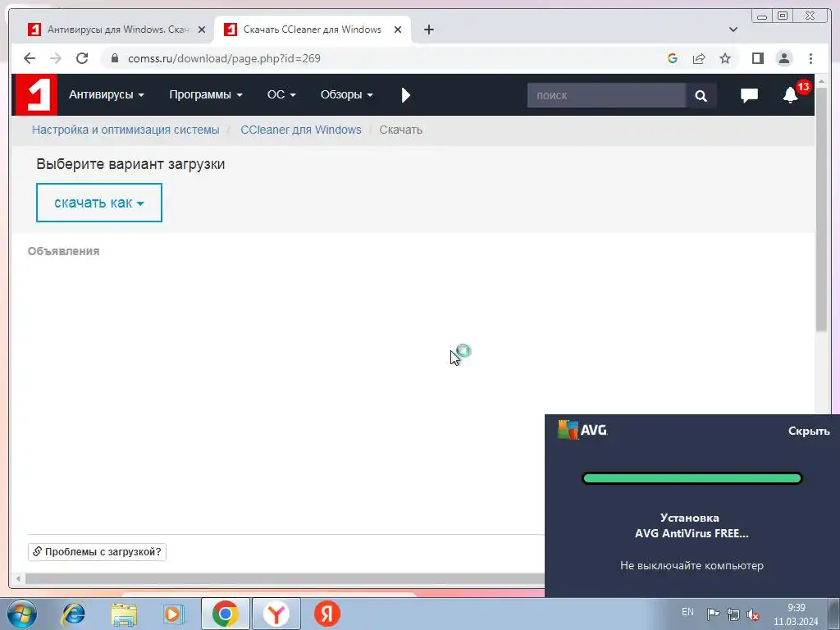Open CCleaner для Windows breadcrumb link
The width and height of the screenshot is (840, 630).
point(300,130)
